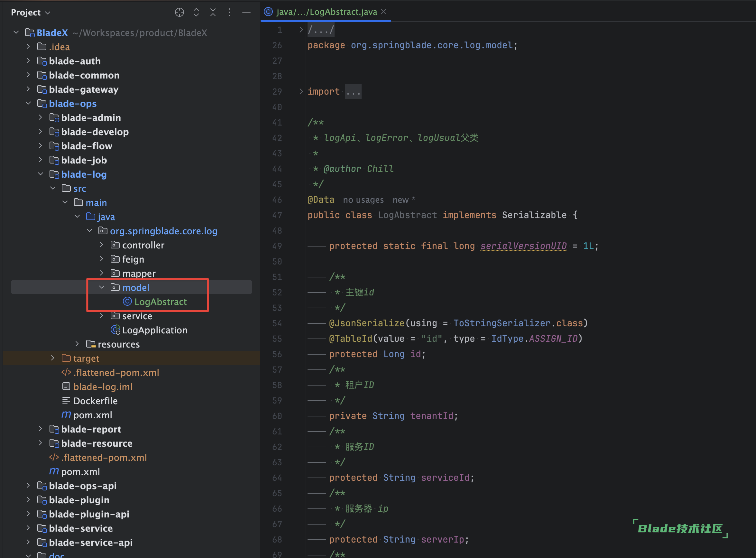The width and height of the screenshot is (756, 558).
Task: Collapse the org.springblade.core.log package
Action: [x=89, y=231]
